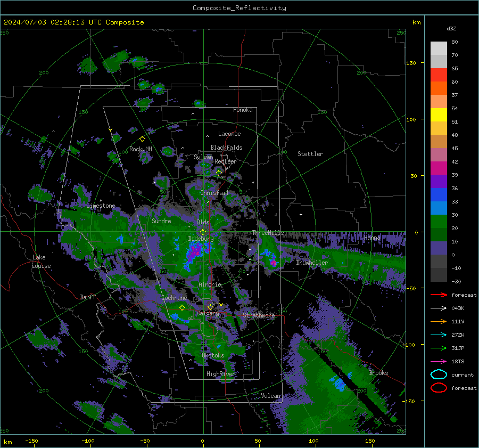Image resolution: width=479 pixels, height=448 pixels.
Task: Click the cyan 27ZW arrow in legend
Action: (439, 335)
